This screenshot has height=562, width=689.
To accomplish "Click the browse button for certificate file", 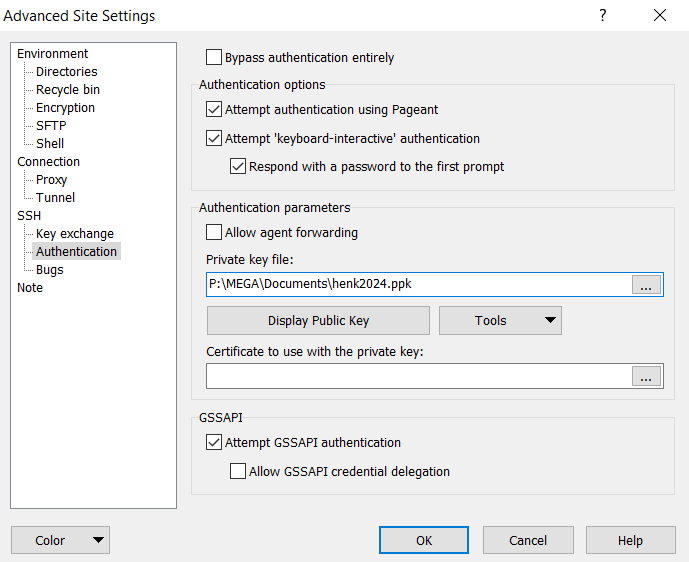I will (646, 376).
